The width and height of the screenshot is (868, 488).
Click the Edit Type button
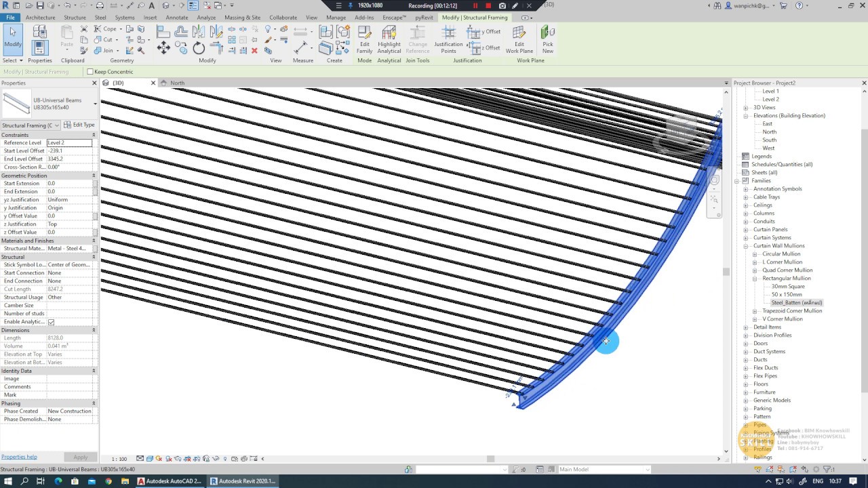click(x=80, y=125)
